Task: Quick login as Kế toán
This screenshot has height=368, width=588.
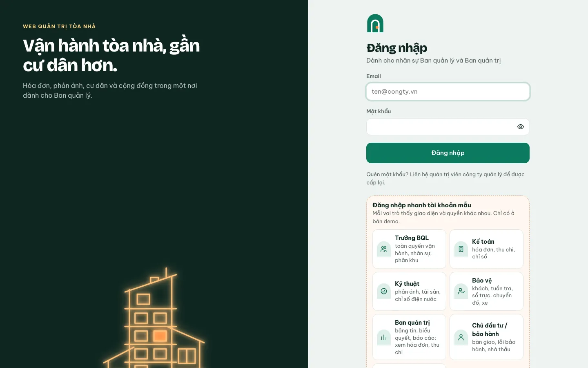Action: tap(486, 249)
